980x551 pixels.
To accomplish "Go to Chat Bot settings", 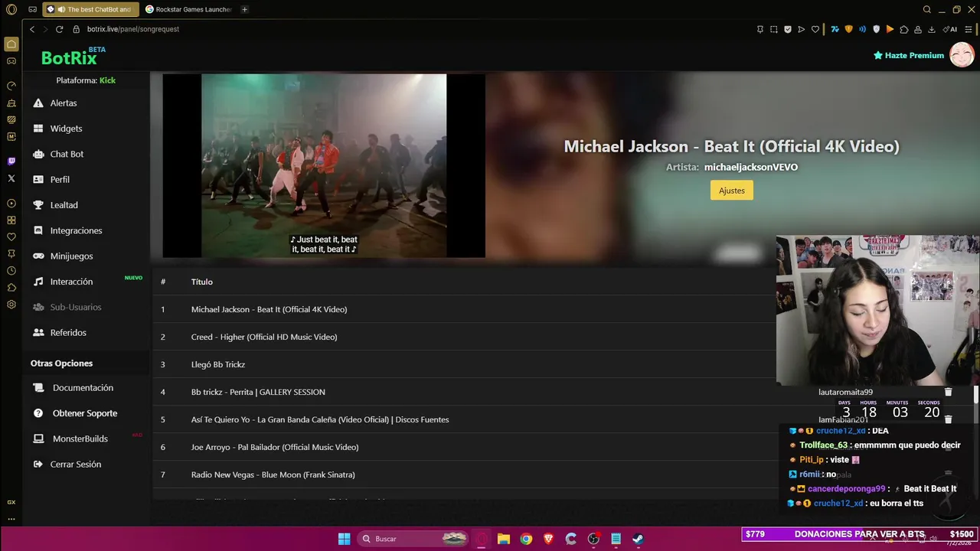I will coord(67,154).
